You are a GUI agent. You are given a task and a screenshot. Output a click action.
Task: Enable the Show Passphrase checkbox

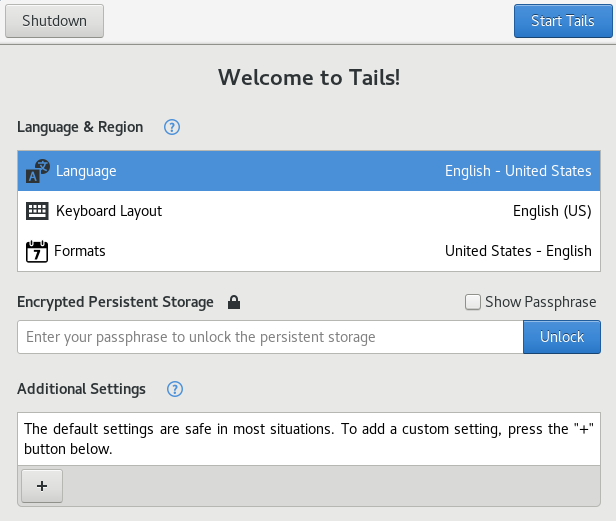(x=474, y=302)
